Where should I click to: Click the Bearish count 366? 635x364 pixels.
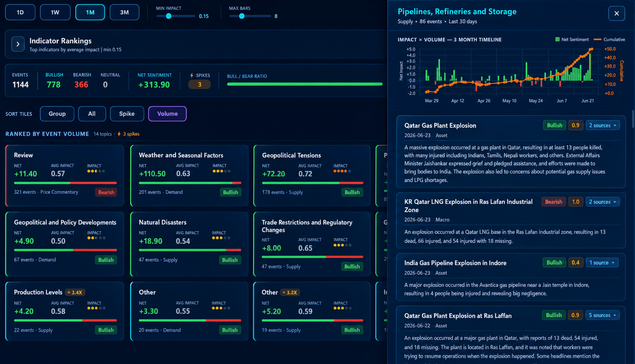pos(81,85)
